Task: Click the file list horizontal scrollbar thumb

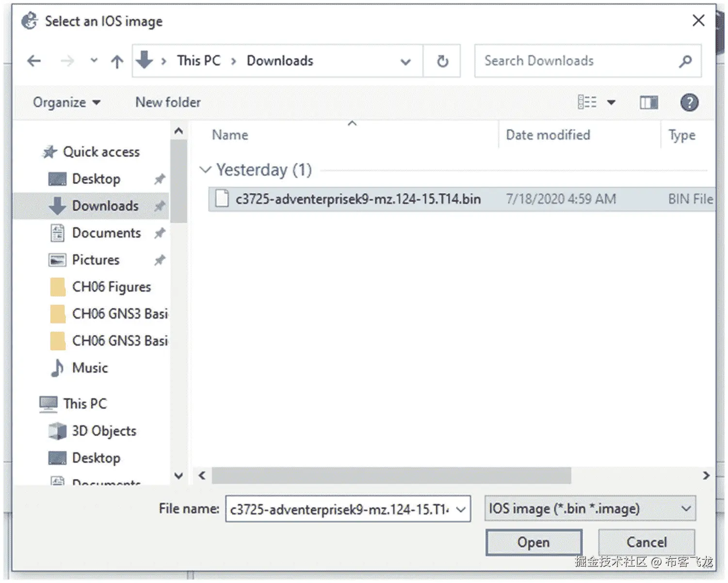Action: pyautogui.click(x=391, y=476)
